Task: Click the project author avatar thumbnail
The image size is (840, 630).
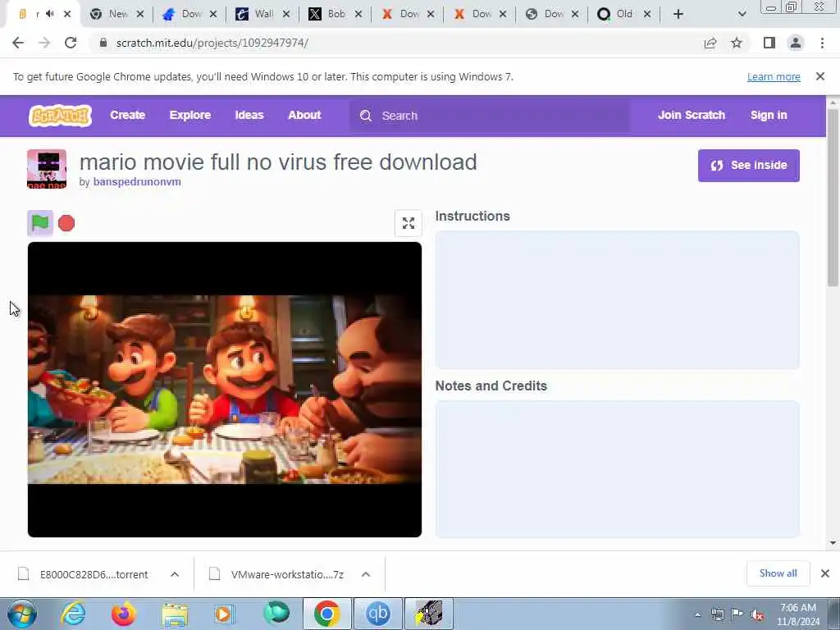Action: tap(47, 169)
